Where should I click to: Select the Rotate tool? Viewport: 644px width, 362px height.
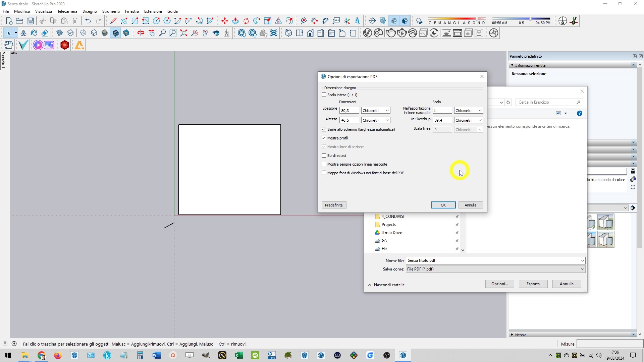pos(246,21)
